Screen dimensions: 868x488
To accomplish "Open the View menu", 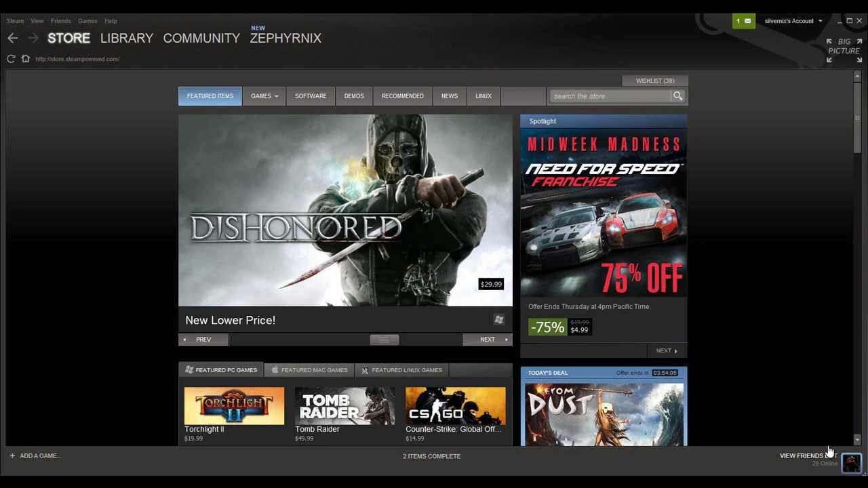I will coord(37,21).
